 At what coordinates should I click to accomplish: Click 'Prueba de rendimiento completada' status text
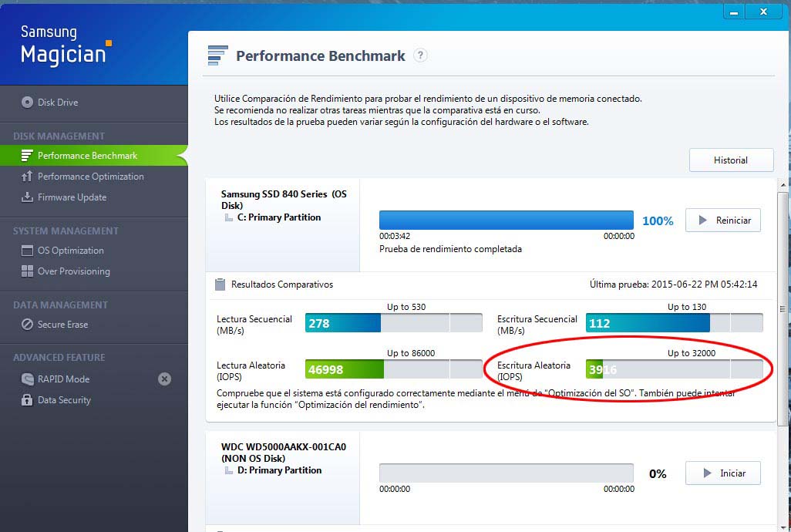pos(450,249)
